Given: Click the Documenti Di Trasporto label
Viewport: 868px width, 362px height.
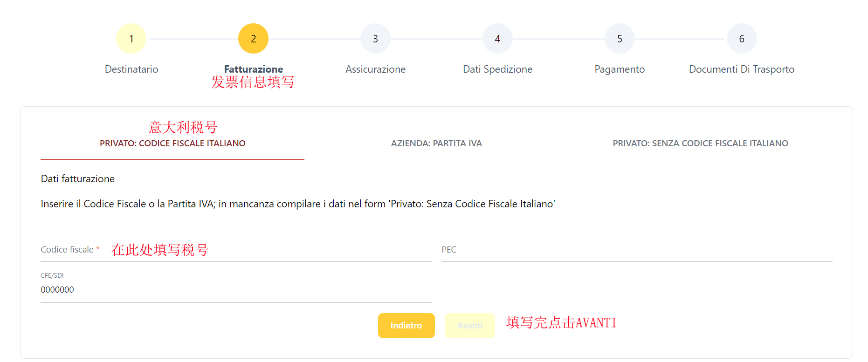Looking at the screenshot, I should (742, 69).
